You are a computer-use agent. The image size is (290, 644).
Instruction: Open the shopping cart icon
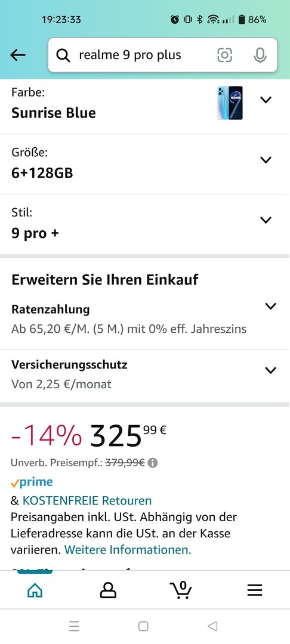181,590
